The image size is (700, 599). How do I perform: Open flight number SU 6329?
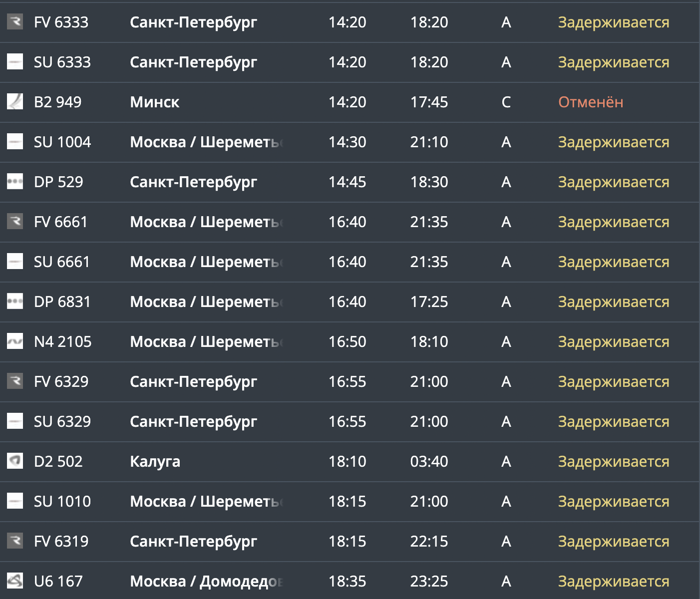point(62,422)
